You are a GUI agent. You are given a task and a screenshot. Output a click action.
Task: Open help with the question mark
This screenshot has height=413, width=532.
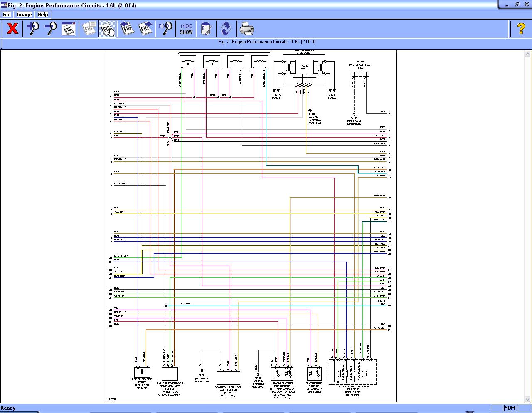[521, 29]
